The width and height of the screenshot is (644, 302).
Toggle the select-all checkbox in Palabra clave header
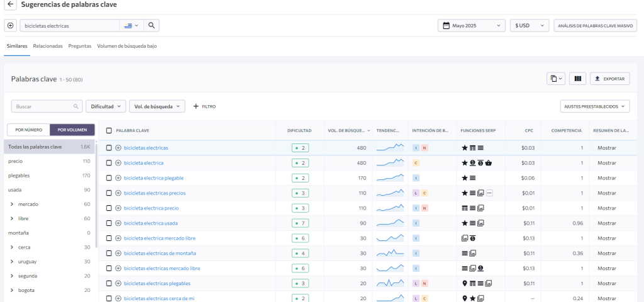109,130
